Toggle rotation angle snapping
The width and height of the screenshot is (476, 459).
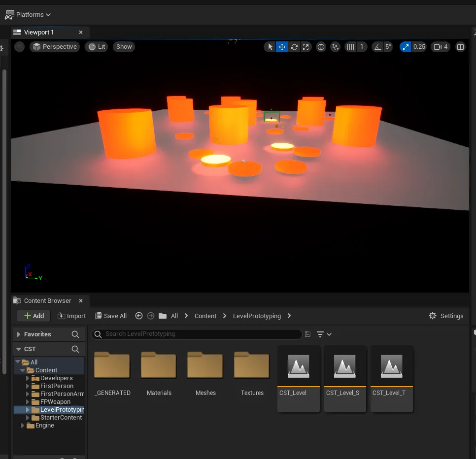pos(378,47)
